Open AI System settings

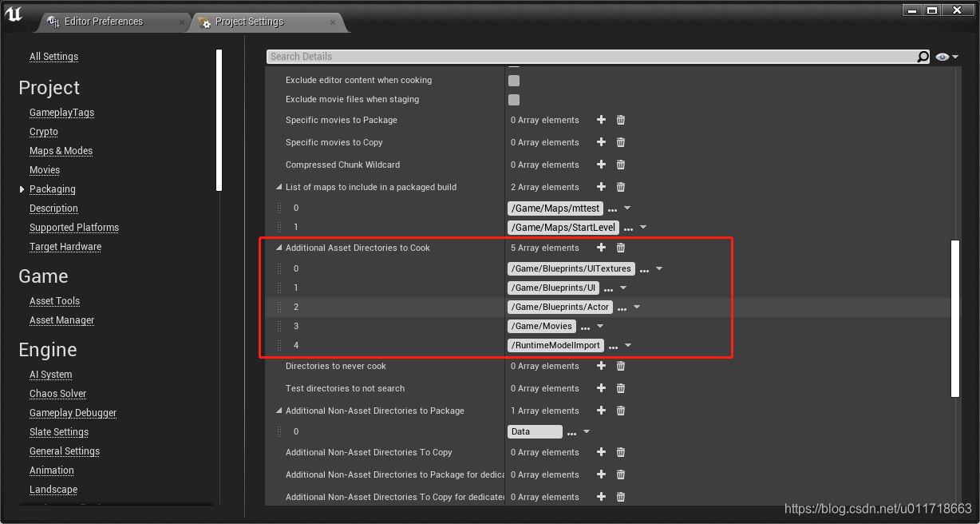click(x=50, y=375)
